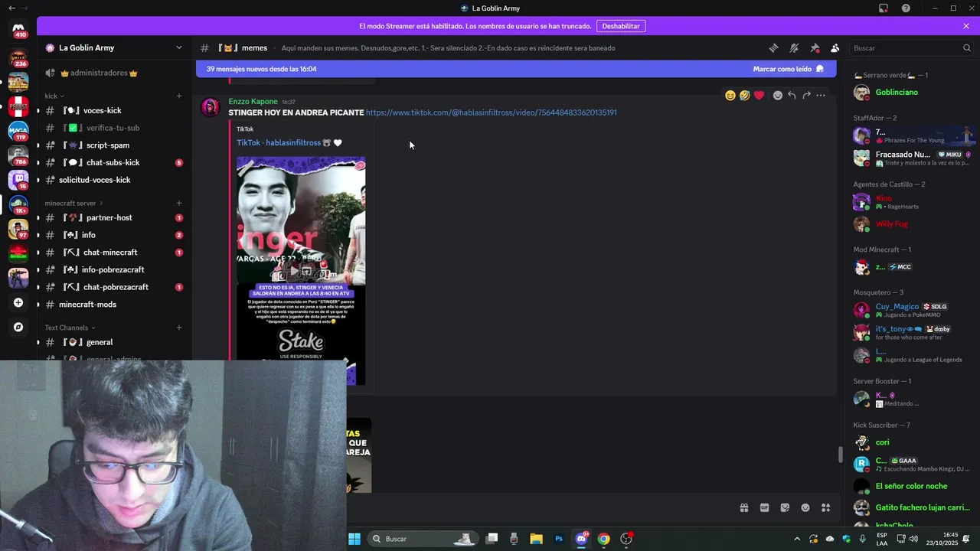The image size is (980, 551).
Task: Open Photoshop from the taskbar
Action: click(x=559, y=539)
